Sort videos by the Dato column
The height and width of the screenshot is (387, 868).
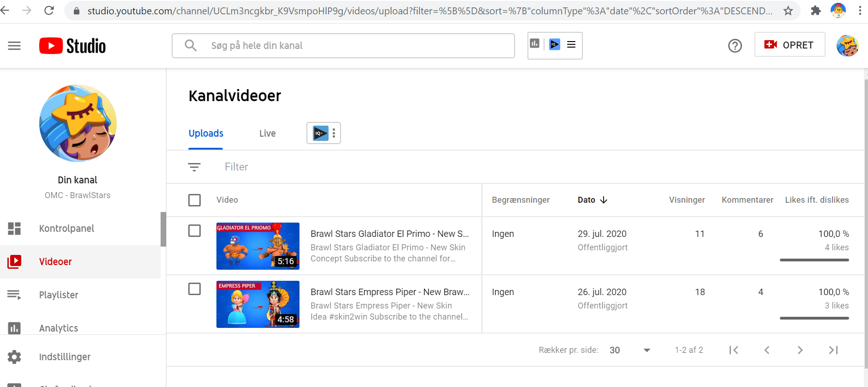[593, 200]
